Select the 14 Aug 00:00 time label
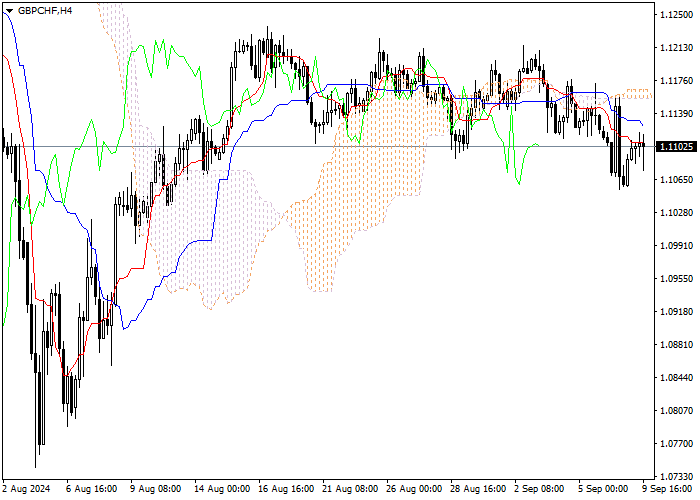This screenshot has width=700, height=500. [222, 489]
